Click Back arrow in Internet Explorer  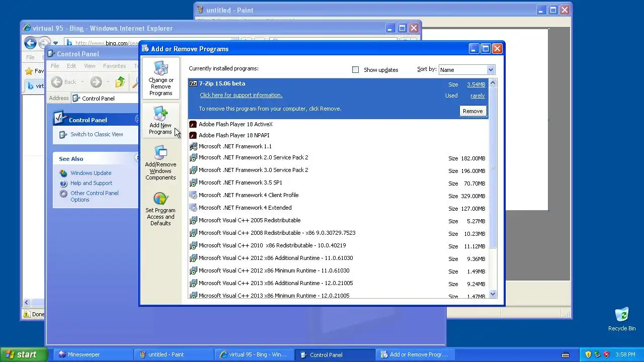(x=30, y=43)
